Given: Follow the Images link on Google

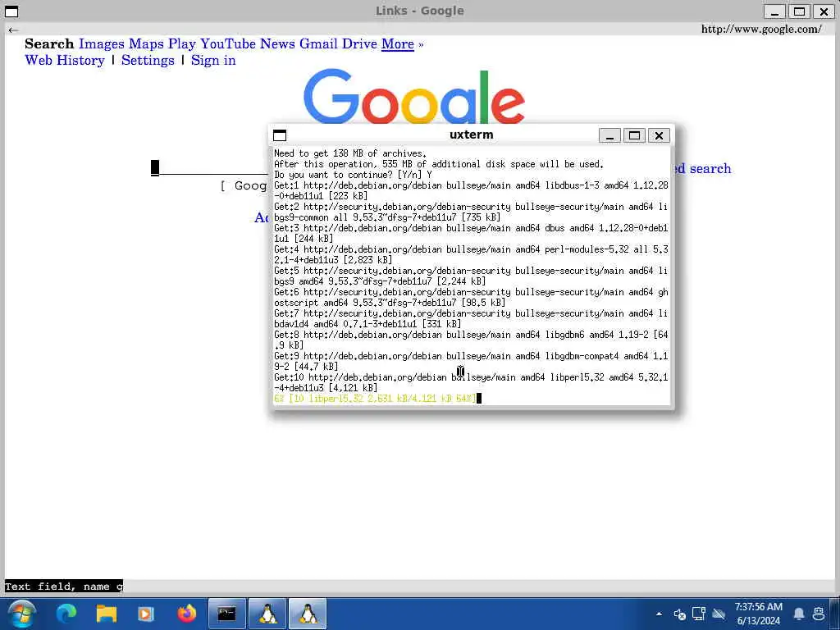Looking at the screenshot, I should 101,44.
